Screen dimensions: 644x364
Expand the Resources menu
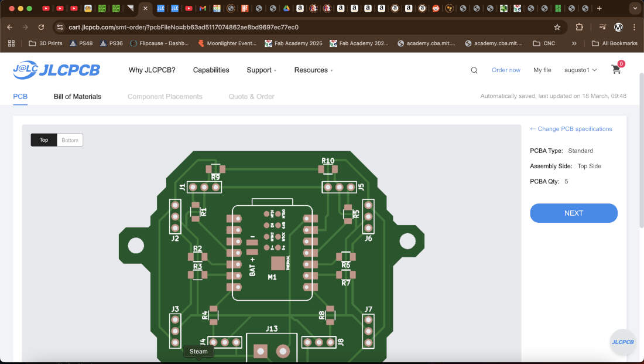point(313,70)
